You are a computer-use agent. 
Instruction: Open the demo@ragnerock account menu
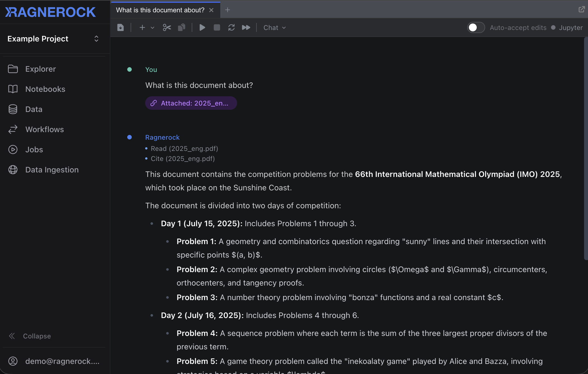54,361
